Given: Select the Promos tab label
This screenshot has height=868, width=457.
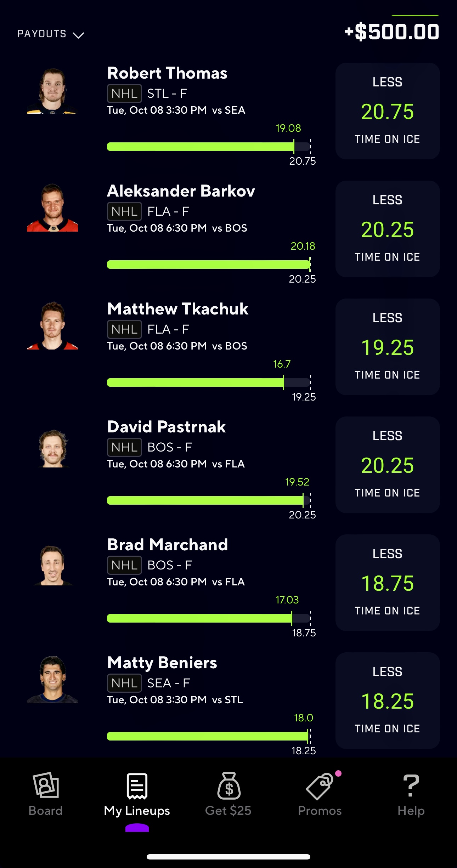Looking at the screenshot, I should tap(320, 811).
